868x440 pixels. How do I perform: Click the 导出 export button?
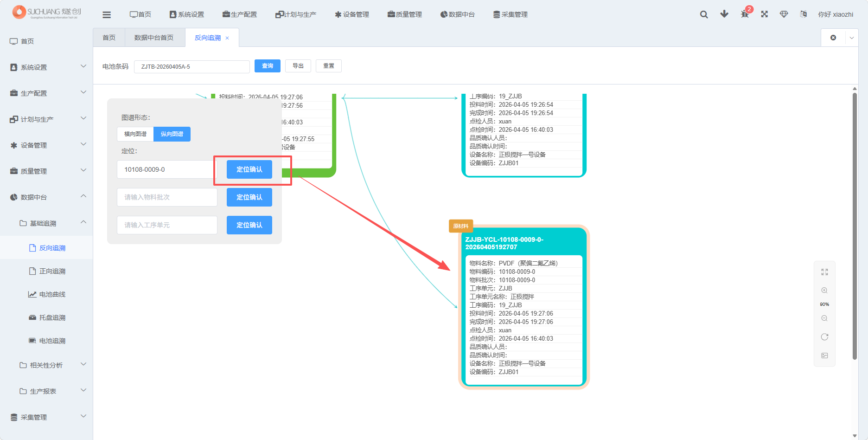pos(298,66)
